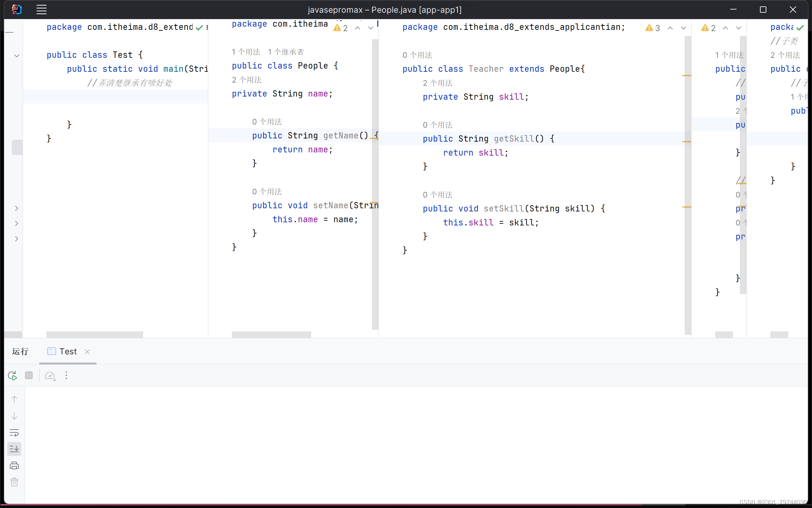
Task: Click the '1 个继承者' inheritors hint
Action: pyautogui.click(x=286, y=52)
